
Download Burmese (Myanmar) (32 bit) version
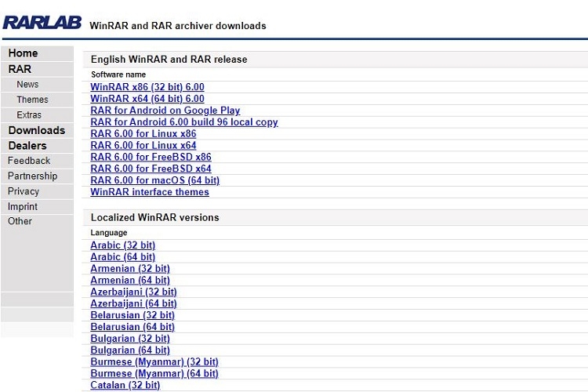click(154, 361)
